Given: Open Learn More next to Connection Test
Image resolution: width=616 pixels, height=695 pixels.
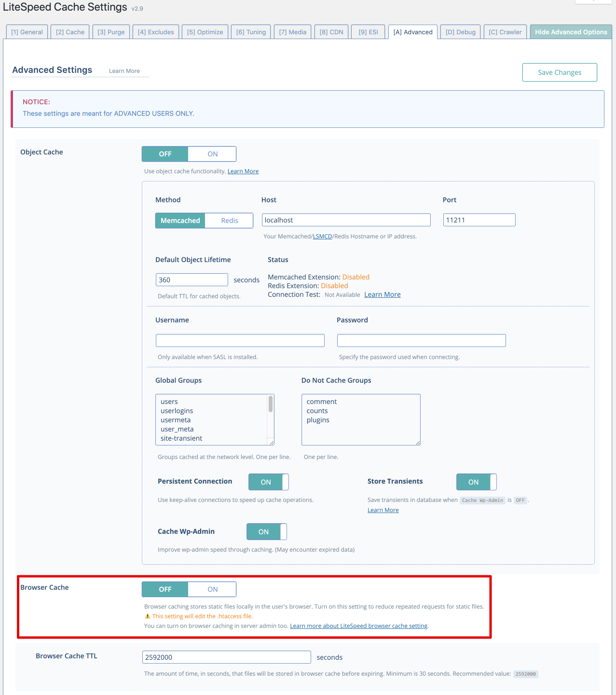Looking at the screenshot, I should 383,294.
